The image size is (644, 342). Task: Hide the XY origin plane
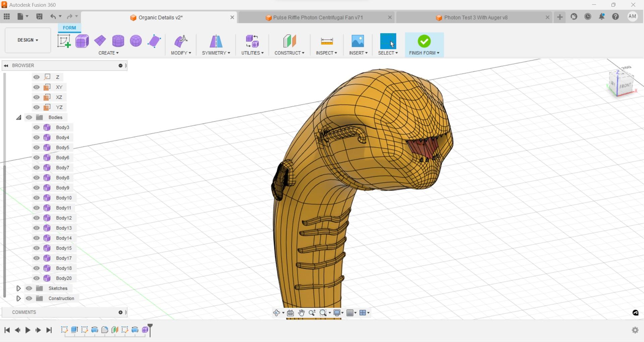[37, 87]
